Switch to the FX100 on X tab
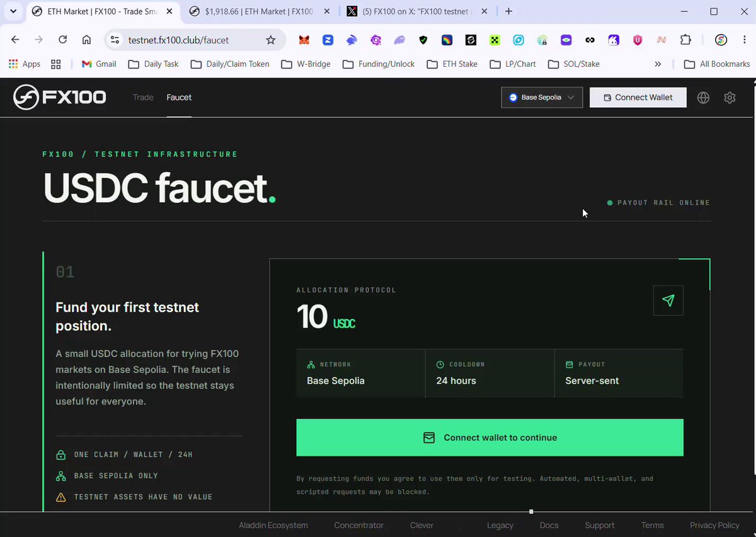This screenshot has height=537, width=756. [416, 11]
